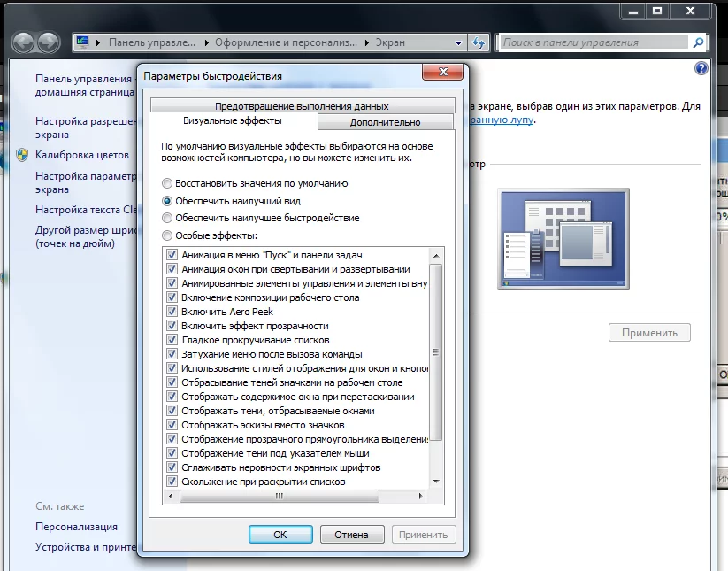Click the Forward arrow navigation button
Screen dimensions: 728x571
[x=50, y=42]
